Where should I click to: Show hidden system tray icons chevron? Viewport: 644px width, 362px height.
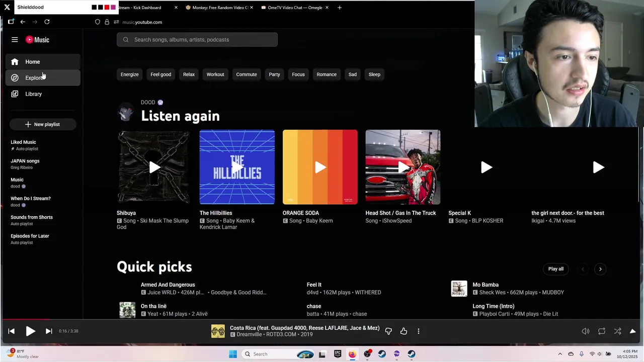pyautogui.click(x=560, y=354)
